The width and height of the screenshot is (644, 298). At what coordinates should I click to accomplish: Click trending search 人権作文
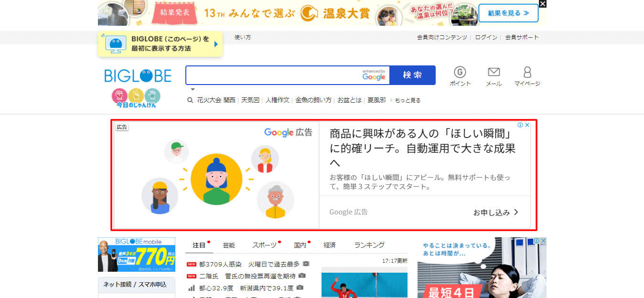tap(278, 100)
